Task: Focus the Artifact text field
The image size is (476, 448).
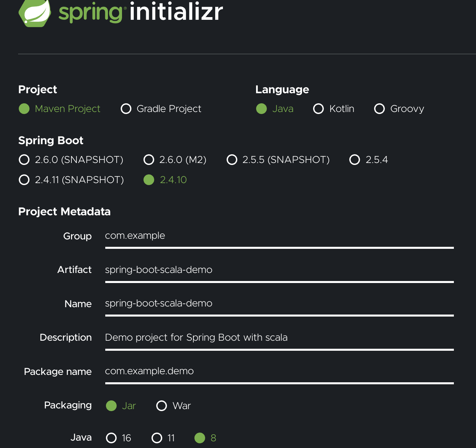Action: click(x=279, y=270)
